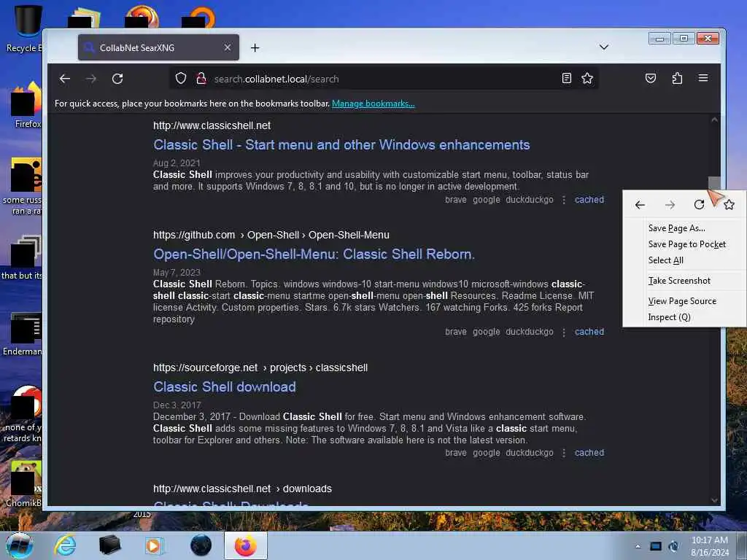Go back using the Firefox toolbar back arrow

[65, 79]
